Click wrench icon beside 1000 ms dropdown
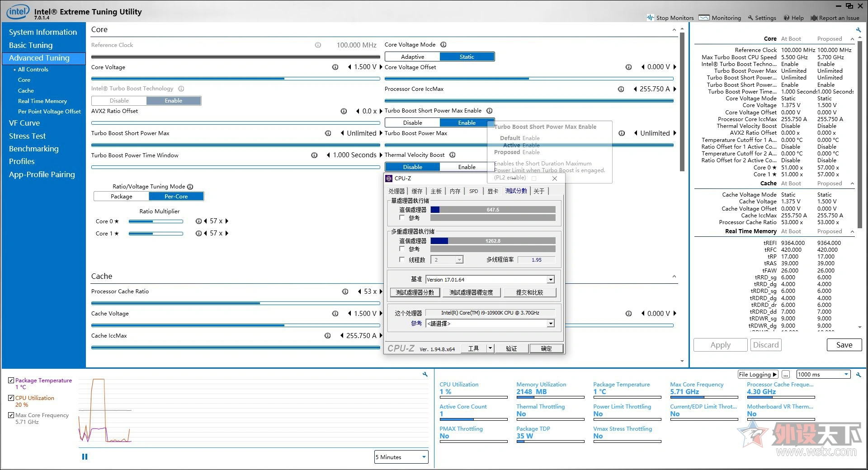The height and width of the screenshot is (470, 868). (x=859, y=375)
